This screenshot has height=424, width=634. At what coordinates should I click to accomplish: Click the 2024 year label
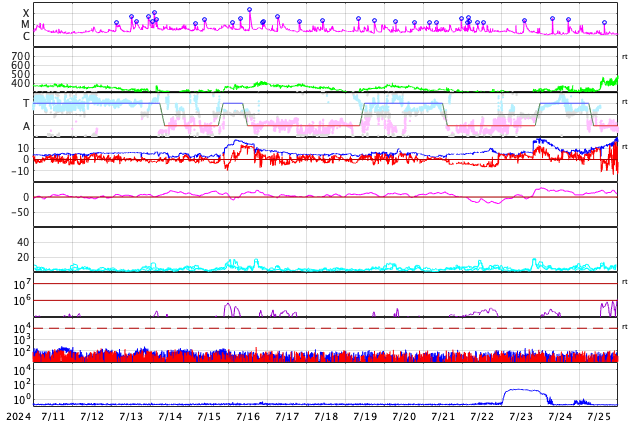(x=19, y=416)
